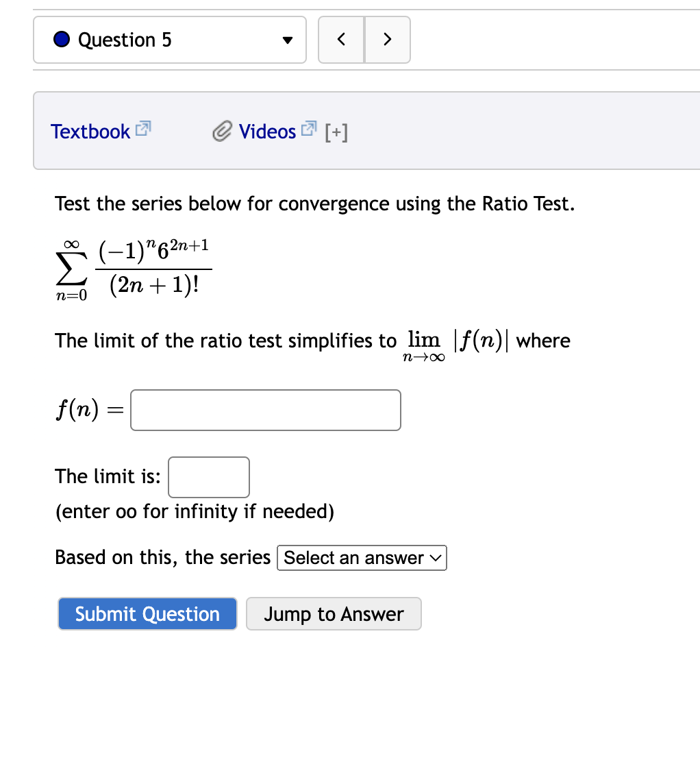Screen dimensions: 700x784
Task: Click the paperclip icon next to Videos
Action: [221, 131]
